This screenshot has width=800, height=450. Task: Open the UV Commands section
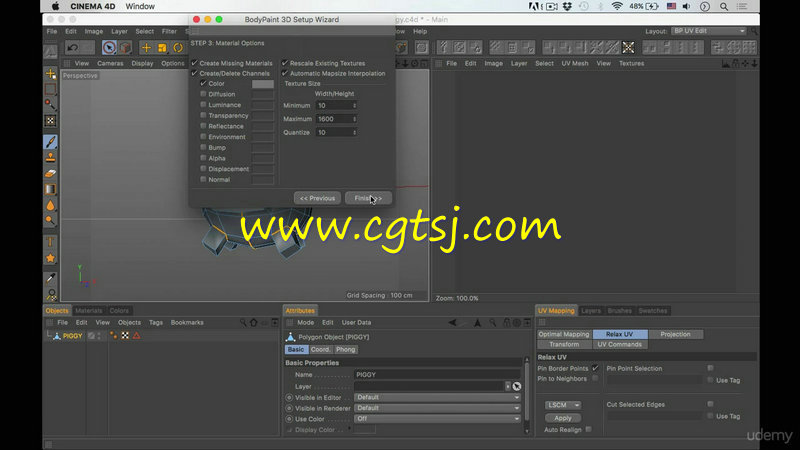619,344
